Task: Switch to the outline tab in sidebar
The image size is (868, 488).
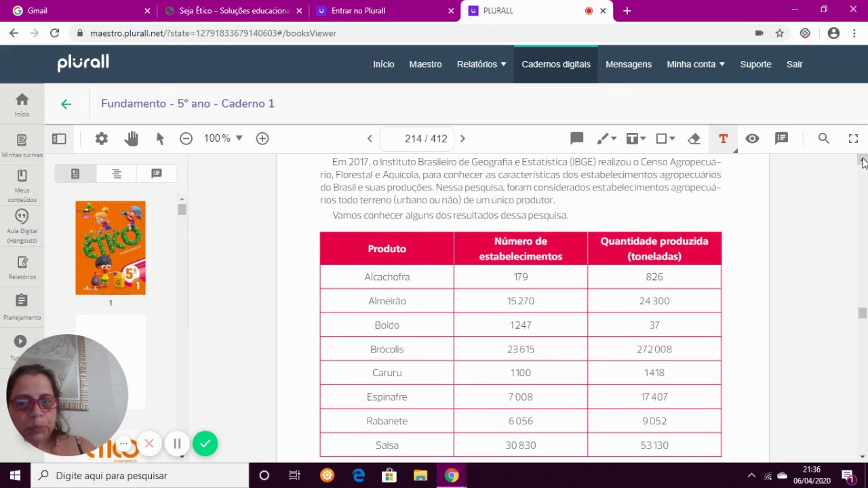Action: (117, 174)
